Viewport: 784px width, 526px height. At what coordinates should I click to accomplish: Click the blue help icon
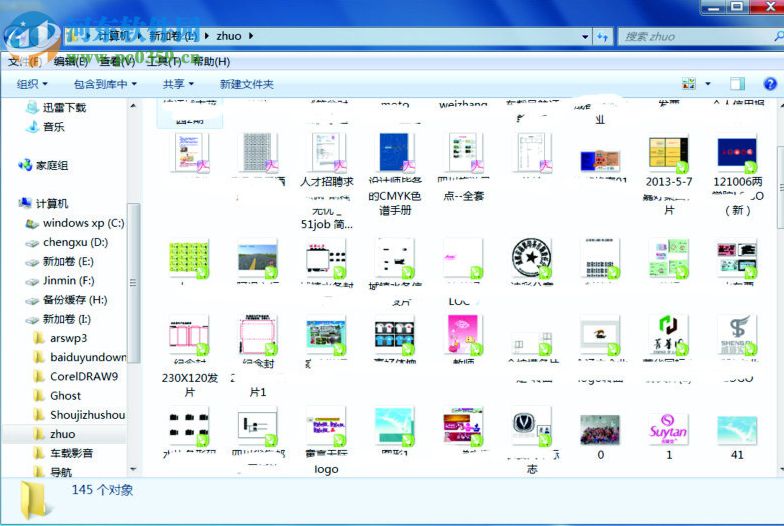click(770, 84)
